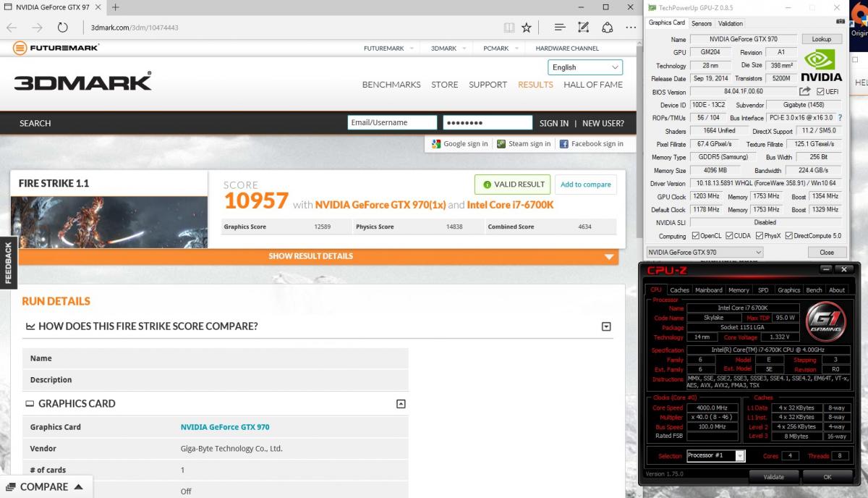Open Edge More actions menu

point(631,28)
